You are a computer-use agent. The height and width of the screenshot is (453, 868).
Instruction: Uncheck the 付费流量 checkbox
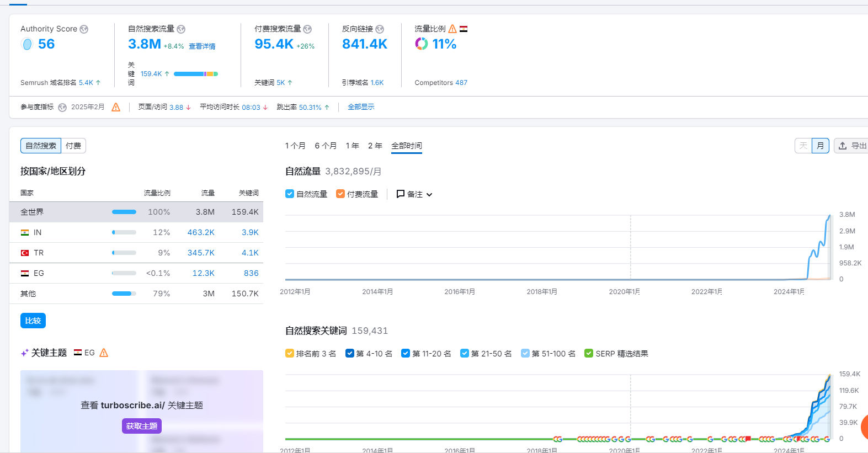coord(340,194)
